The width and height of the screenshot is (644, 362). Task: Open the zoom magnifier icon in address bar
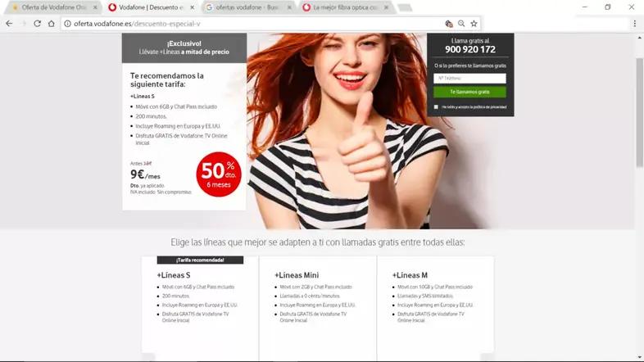[461, 24]
